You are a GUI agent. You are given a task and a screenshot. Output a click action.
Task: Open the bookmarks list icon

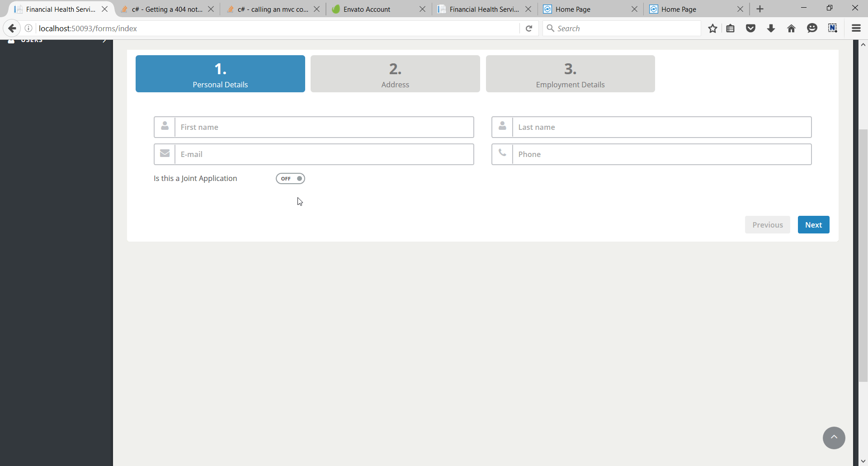pos(731,29)
